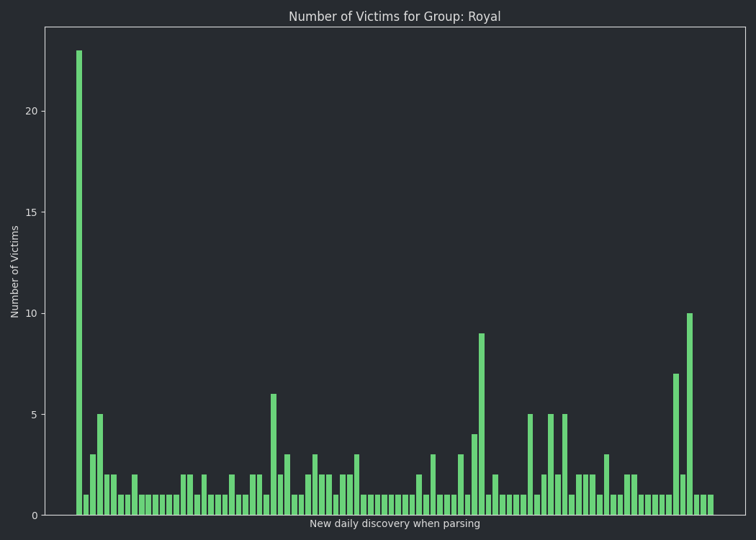Click the bar reaching 9 victims
The image size is (756, 540).
click(482, 424)
